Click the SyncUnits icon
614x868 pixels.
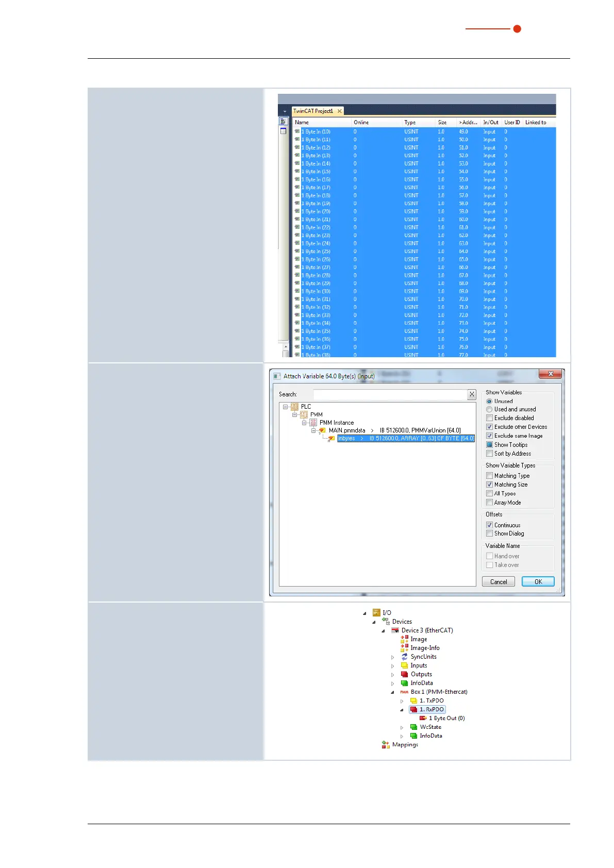[x=405, y=657]
